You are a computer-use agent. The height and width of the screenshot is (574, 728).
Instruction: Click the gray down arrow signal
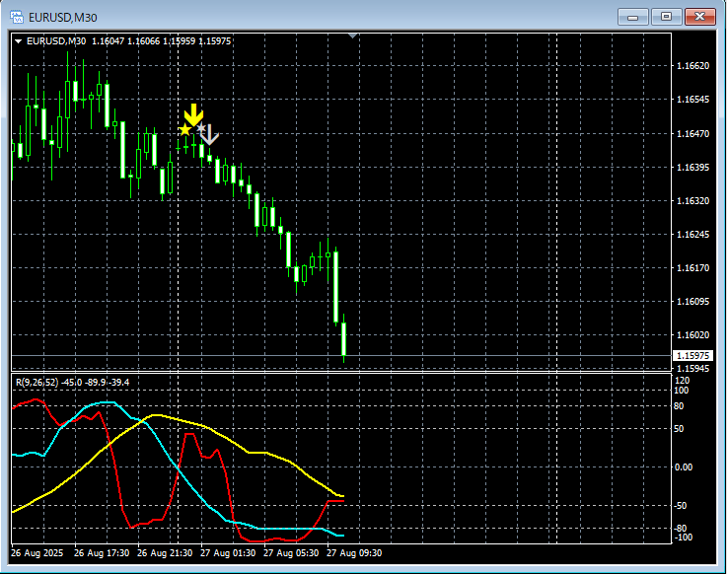point(209,134)
